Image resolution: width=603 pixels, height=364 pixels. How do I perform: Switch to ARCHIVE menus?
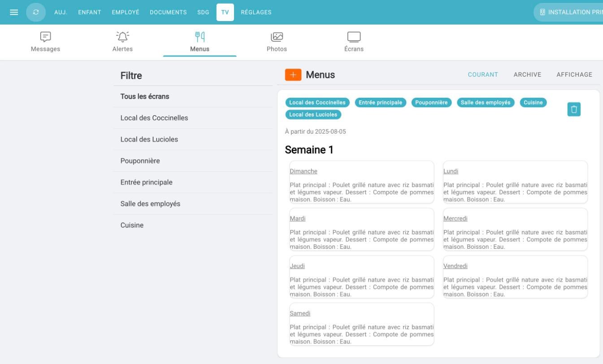pyautogui.click(x=527, y=75)
